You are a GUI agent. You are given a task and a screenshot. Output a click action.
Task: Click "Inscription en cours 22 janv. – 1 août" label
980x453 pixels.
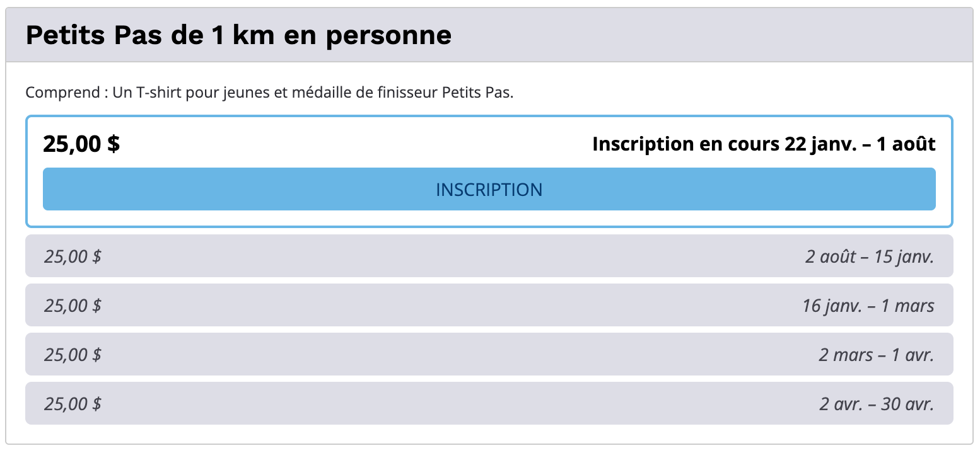coord(764,144)
